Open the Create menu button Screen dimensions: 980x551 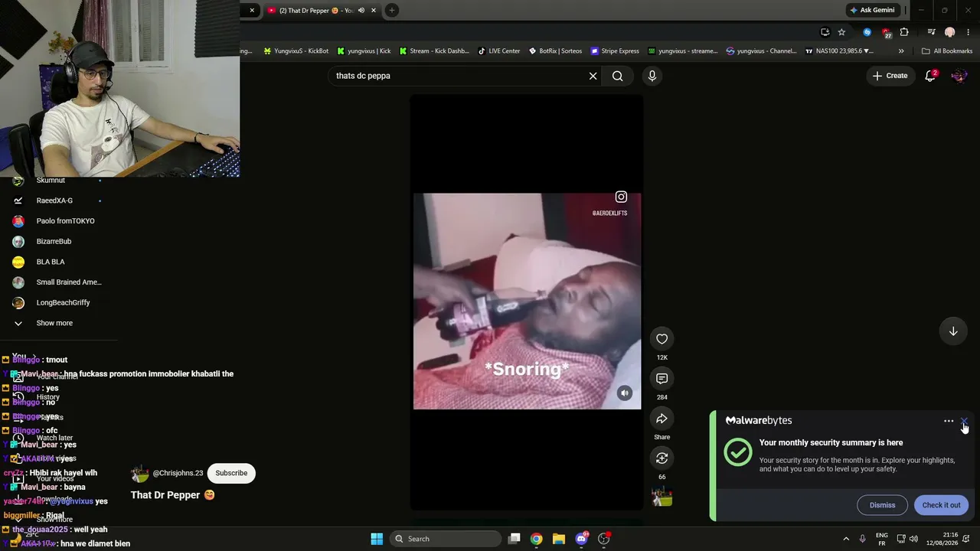click(890, 76)
